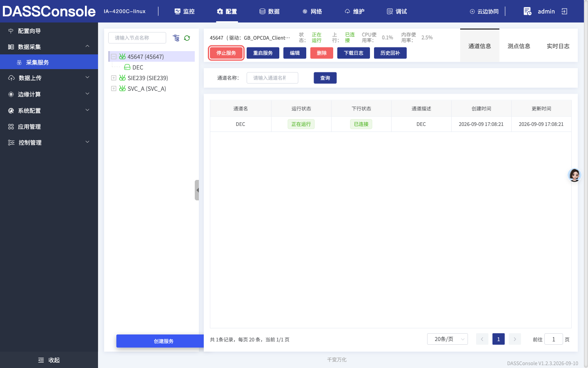Switch to the 通道信息 tab
The height and width of the screenshot is (368, 588).
480,46
